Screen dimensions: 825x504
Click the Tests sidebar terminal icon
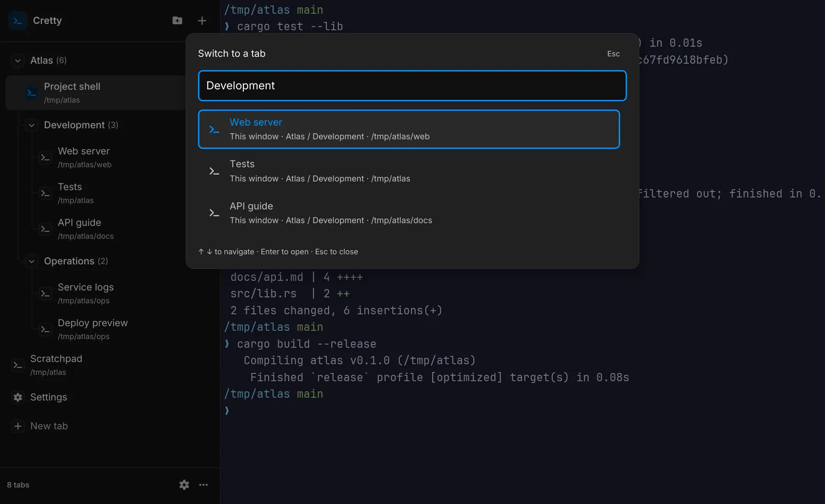coord(45,193)
